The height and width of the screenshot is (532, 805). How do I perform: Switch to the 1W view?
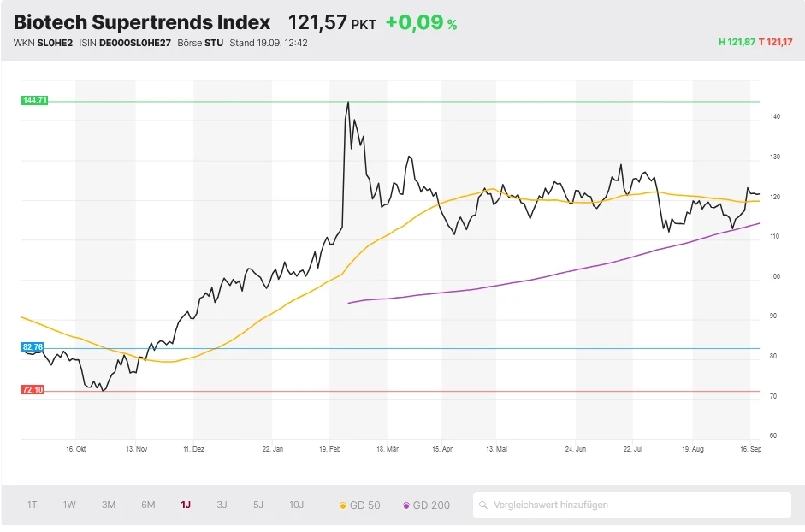coord(68,505)
